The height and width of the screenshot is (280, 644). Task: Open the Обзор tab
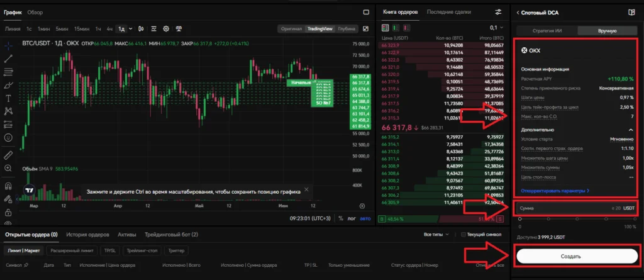tap(35, 13)
